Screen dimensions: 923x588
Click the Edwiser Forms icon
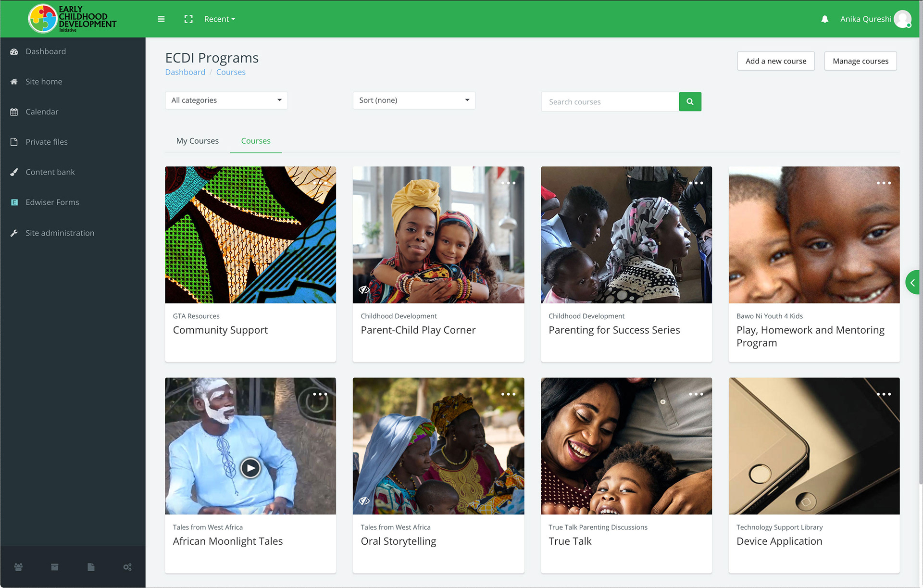(14, 202)
